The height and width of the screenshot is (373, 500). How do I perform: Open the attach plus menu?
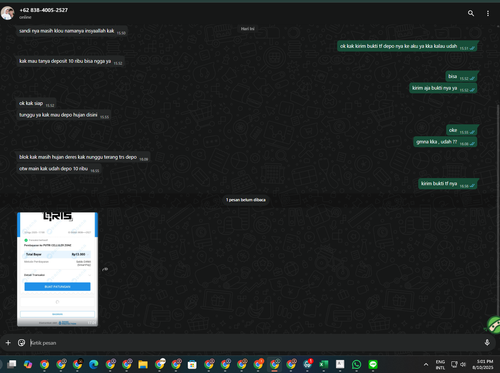pyautogui.click(x=8, y=343)
